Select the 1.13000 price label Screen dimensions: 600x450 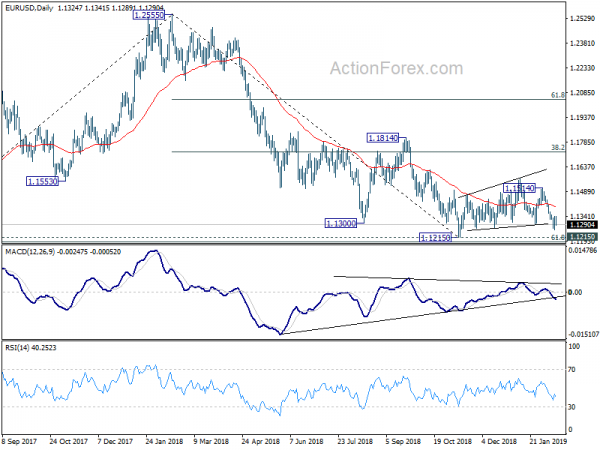click(x=341, y=223)
